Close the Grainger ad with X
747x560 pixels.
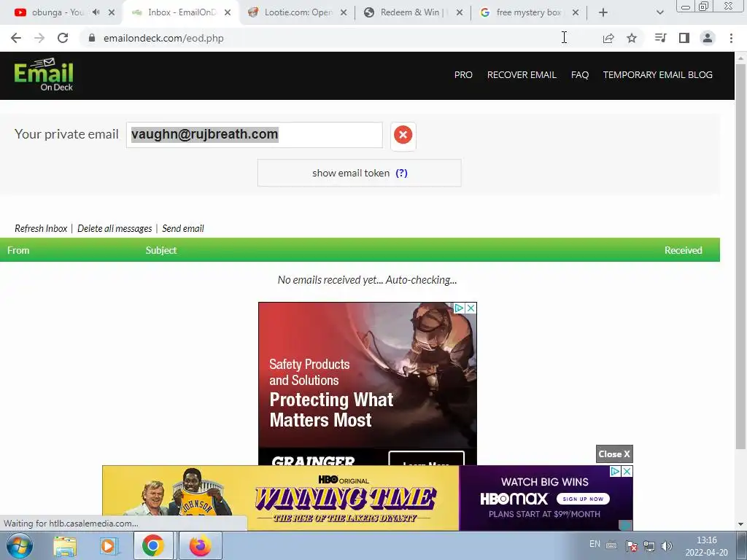(471, 308)
